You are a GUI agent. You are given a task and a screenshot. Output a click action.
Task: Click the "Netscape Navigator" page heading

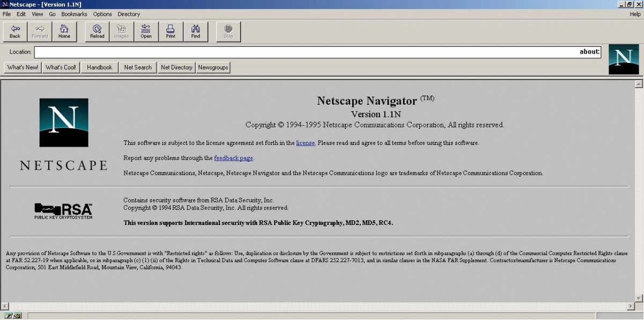[367, 101]
